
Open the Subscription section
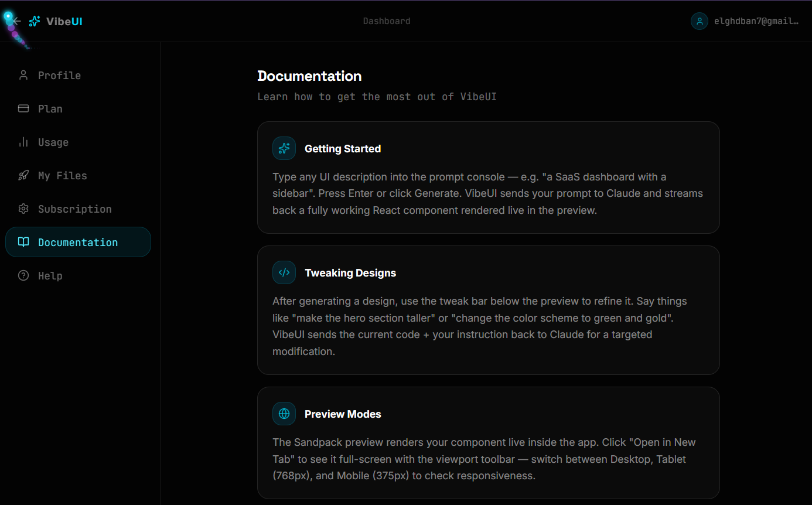point(78,209)
